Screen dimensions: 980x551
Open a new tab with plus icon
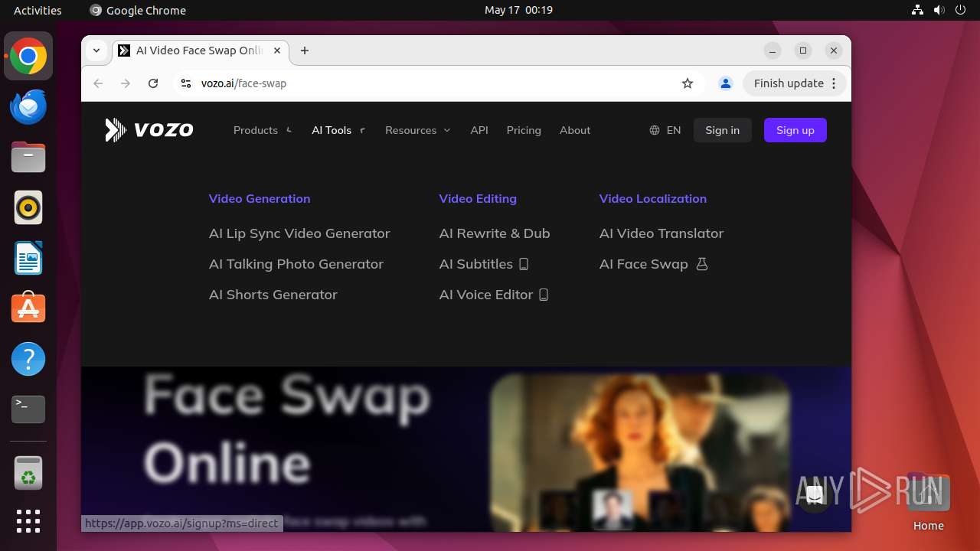[x=305, y=51]
